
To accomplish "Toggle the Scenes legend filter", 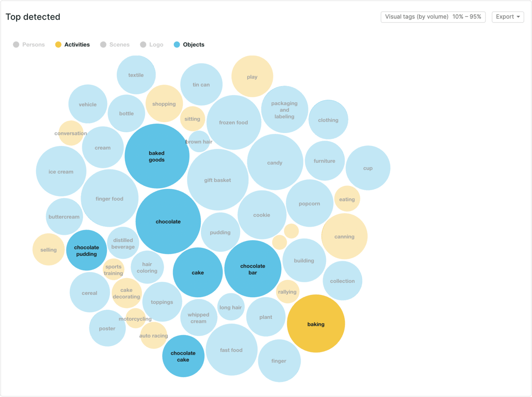I will click(115, 44).
